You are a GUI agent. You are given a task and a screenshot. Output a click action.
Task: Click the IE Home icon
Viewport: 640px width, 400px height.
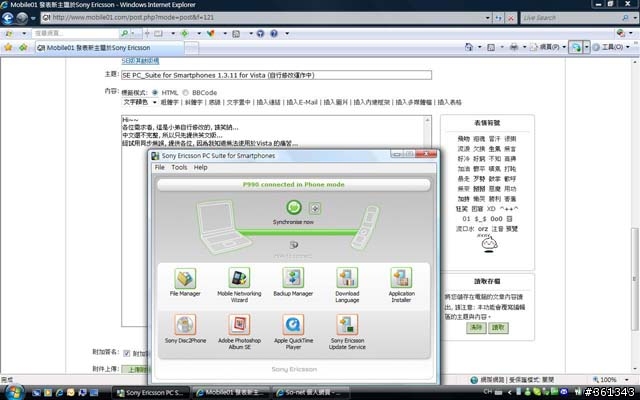469,47
